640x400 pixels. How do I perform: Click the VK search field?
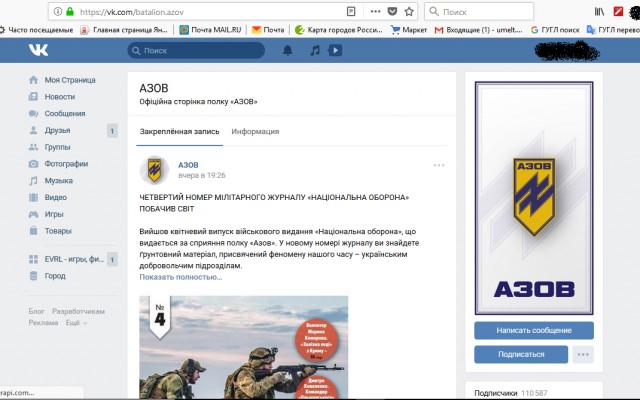(196, 51)
